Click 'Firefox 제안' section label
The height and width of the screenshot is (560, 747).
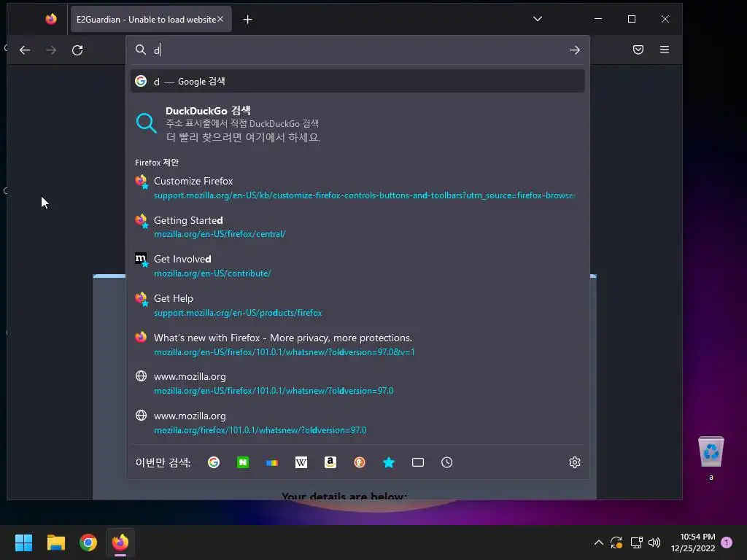click(157, 163)
